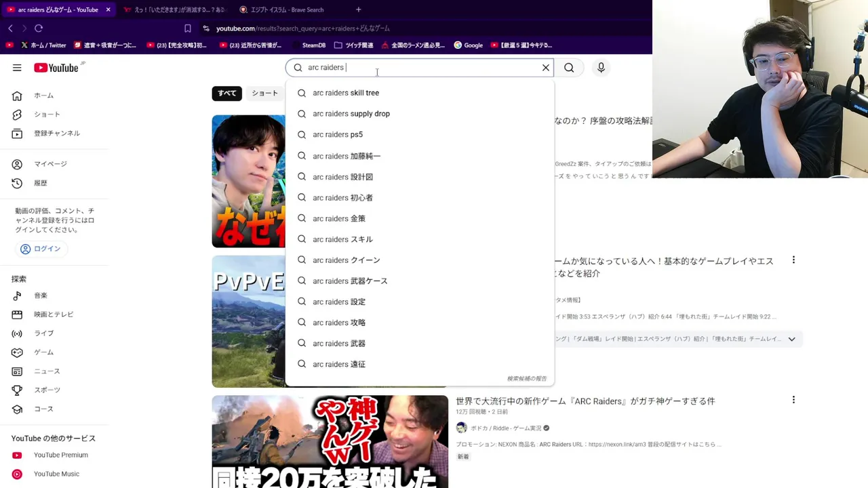Click inside the arc raiders search field
This screenshot has height=488, width=868.
pyautogui.click(x=420, y=68)
